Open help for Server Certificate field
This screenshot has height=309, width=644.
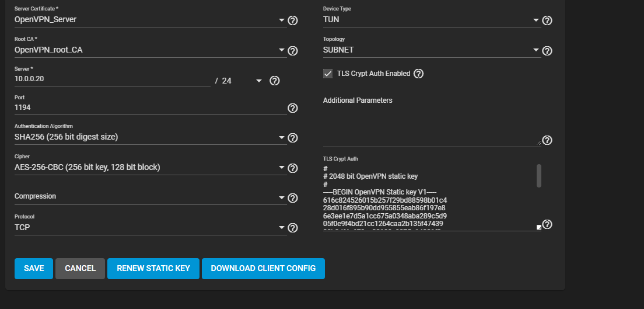pyautogui.click(x=292, y=20)
